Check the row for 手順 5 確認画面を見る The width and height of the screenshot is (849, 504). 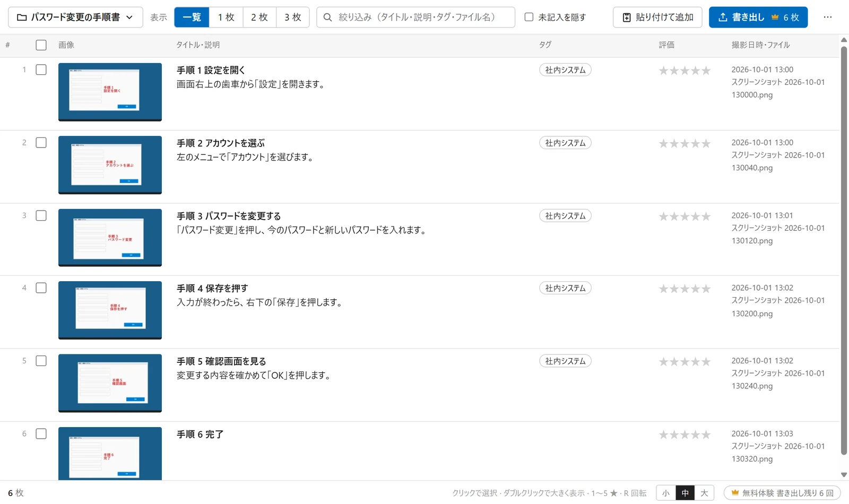coord(41,361)
